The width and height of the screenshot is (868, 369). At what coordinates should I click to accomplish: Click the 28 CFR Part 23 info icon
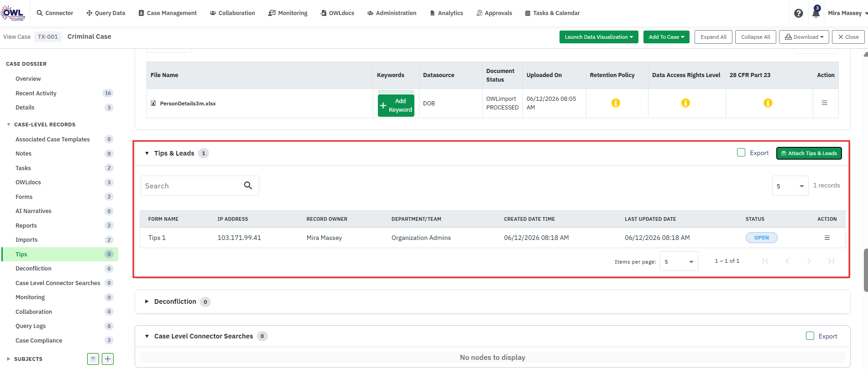(x=768, y=103)
